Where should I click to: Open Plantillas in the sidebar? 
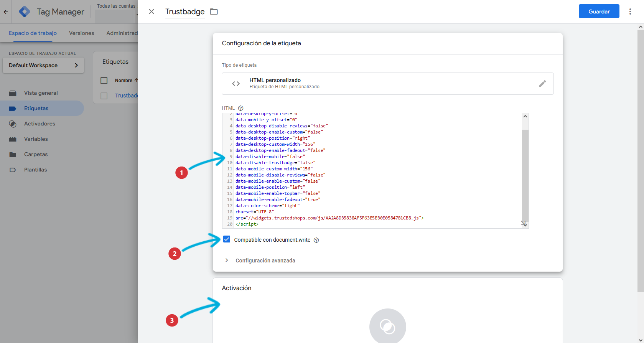click(36, 170)
